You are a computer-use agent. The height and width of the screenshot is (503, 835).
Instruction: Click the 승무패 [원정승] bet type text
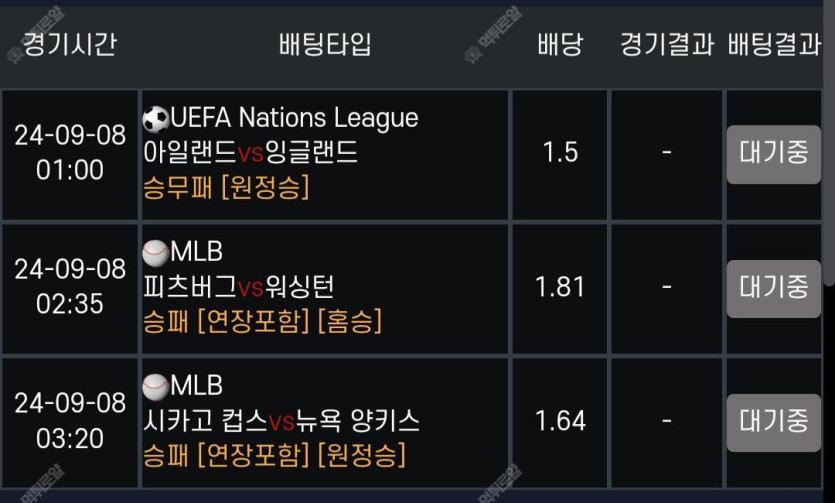tap(226, 187)
